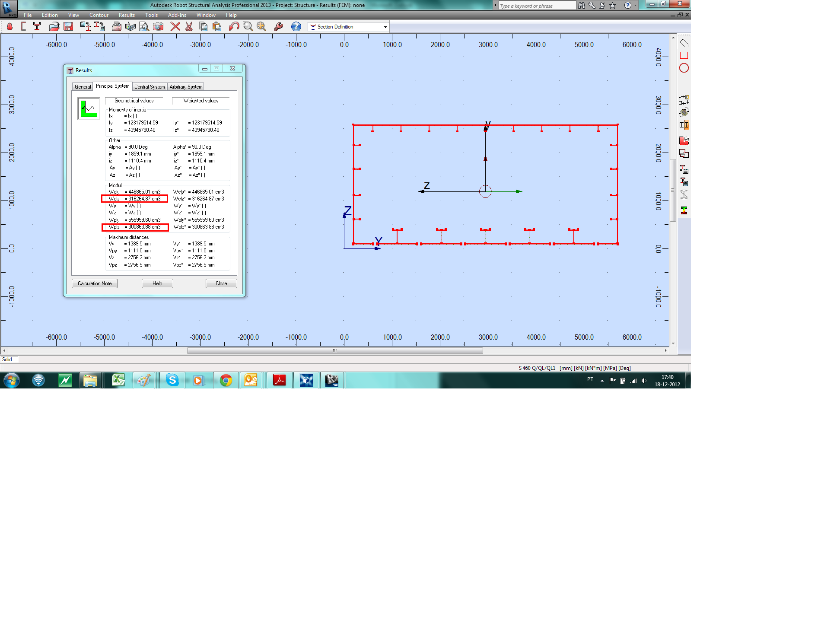Click the Close button in Results dialog
The image size is (840, 630).
(x=221, y=283)
